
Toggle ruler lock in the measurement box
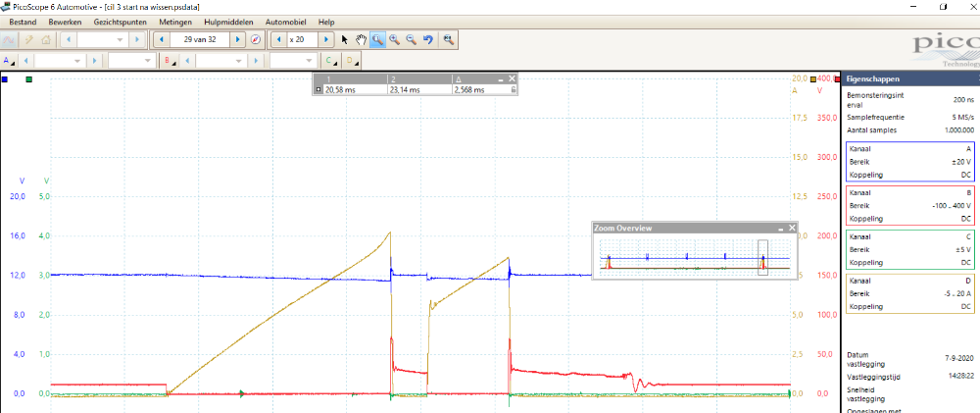(514, 89)
